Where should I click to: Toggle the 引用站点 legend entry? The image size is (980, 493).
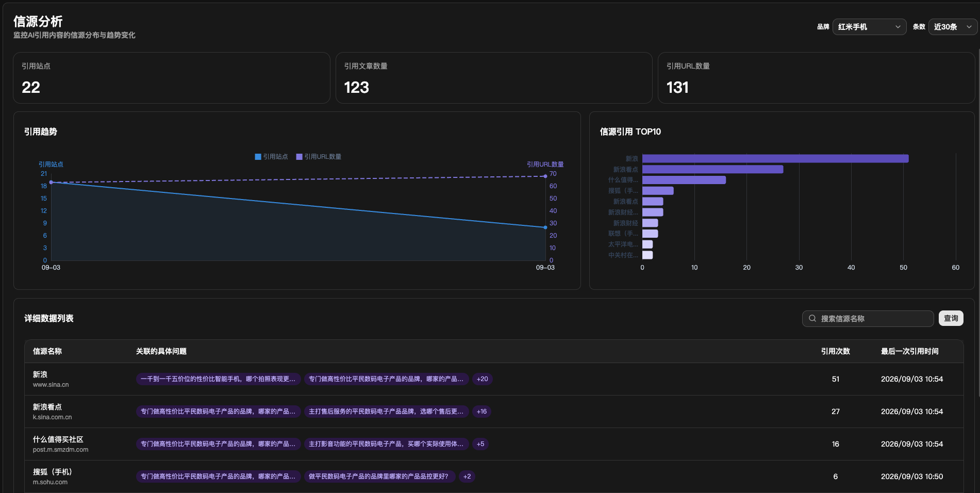click(x=271, y=157)
